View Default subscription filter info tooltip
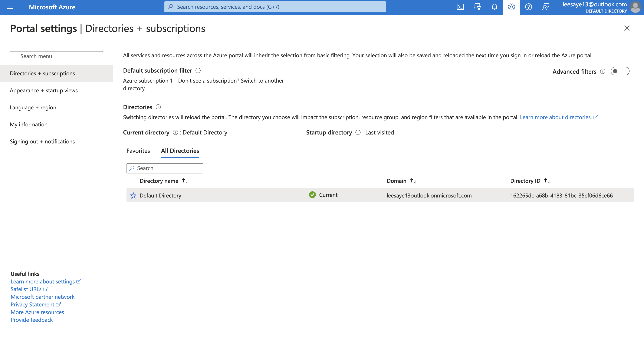Viewport: 644px width, 349px height. point(198,70)
